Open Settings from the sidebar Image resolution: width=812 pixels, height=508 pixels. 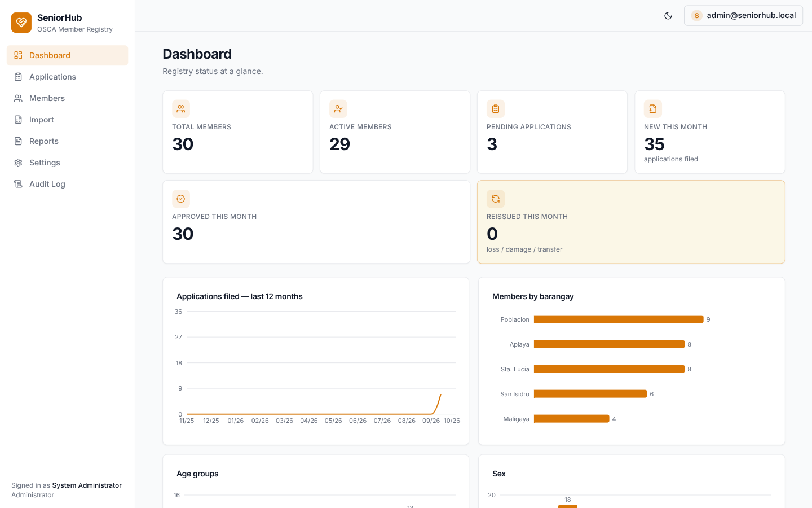click(x=67, y=163)
